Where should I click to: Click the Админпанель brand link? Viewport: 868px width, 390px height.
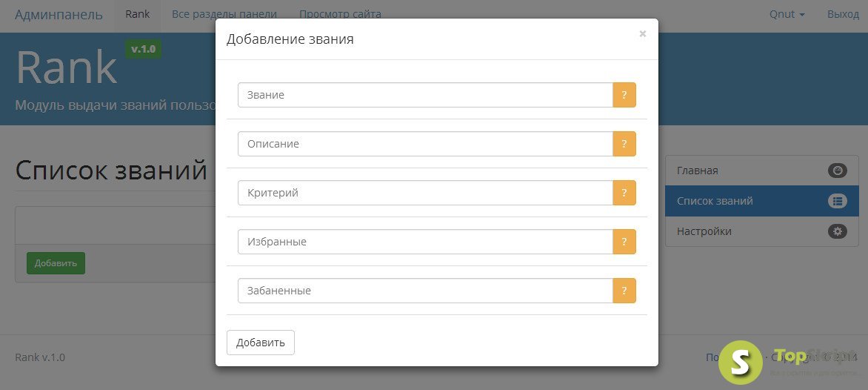59,14
